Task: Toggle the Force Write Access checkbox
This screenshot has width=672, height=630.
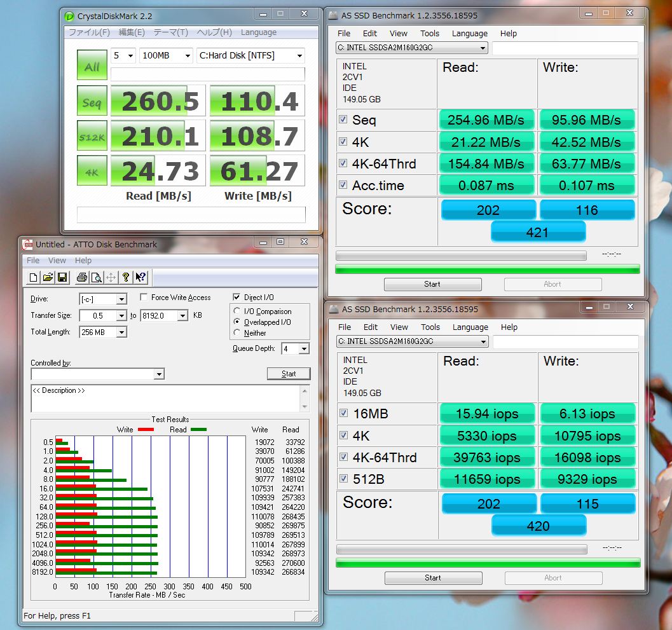Action: tap(144, 297)
